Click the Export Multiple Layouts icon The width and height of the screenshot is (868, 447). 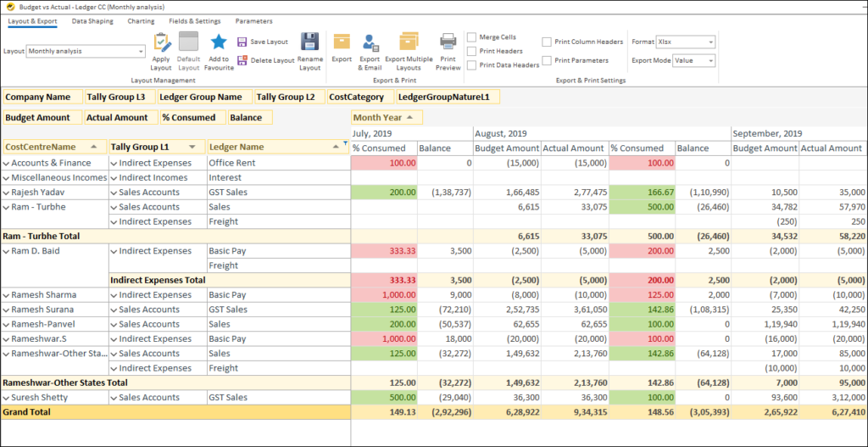(x=409, y=42)
